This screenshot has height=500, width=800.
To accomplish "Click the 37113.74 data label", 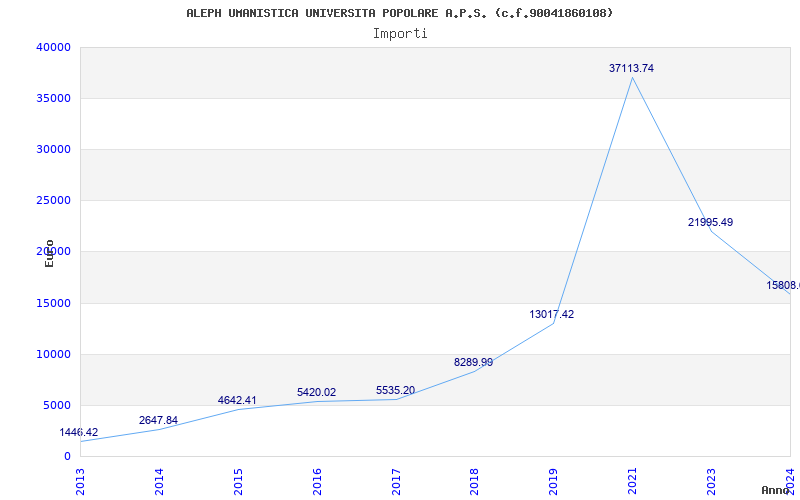I will point(631,68).
